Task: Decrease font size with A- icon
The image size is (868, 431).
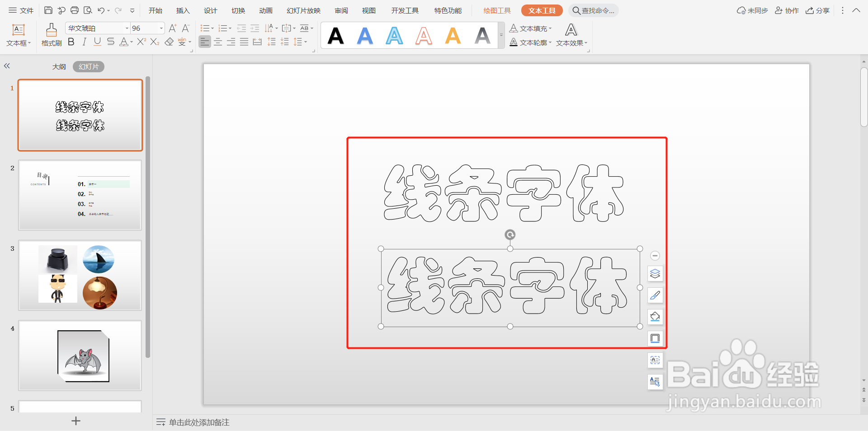Action: (x=185, y=28)
